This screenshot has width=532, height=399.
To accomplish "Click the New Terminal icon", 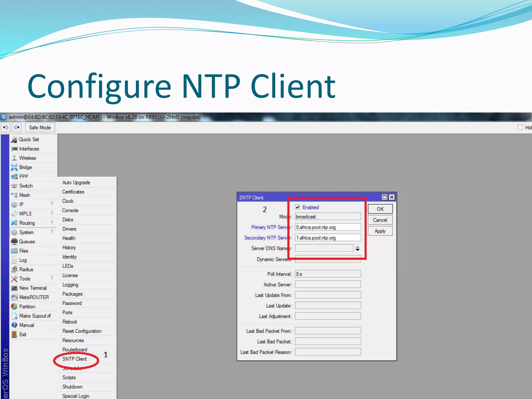I will [x=14, y=288].
